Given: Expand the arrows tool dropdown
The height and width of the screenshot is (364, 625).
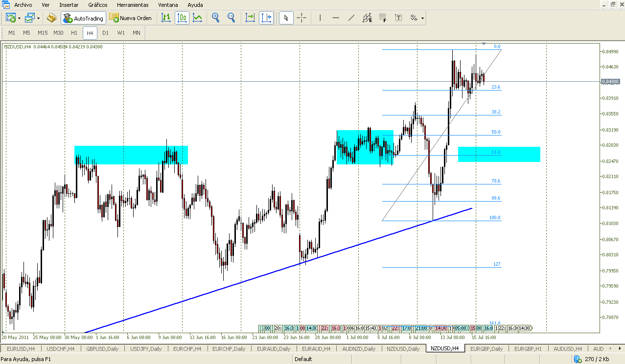Looking at the screenshot, I should (422, 18).
